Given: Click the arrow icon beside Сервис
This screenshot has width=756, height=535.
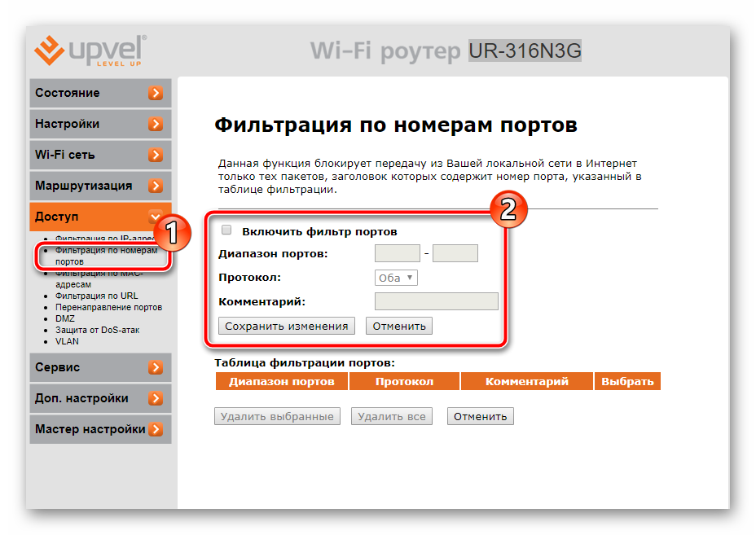Looking at the screenshot, I should 156,367.
